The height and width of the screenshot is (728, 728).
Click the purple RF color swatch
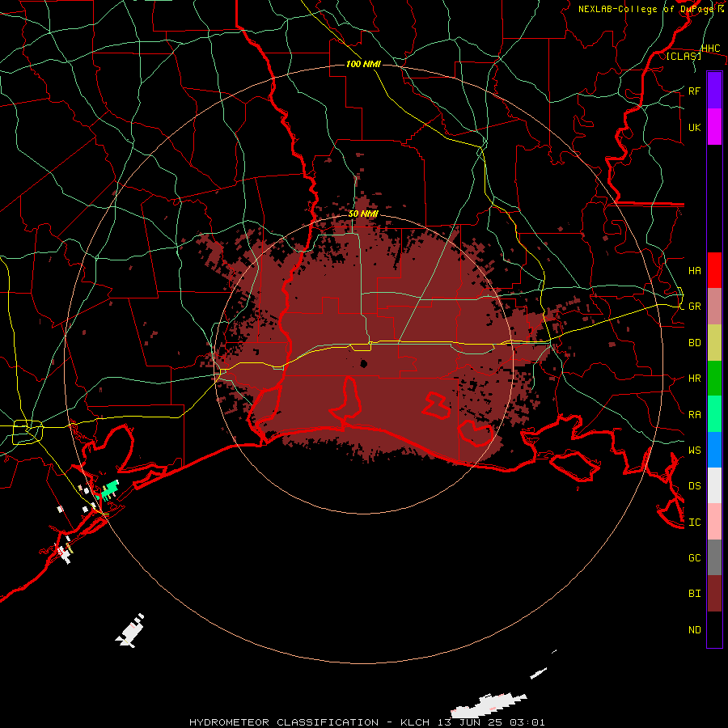(714, 91)
